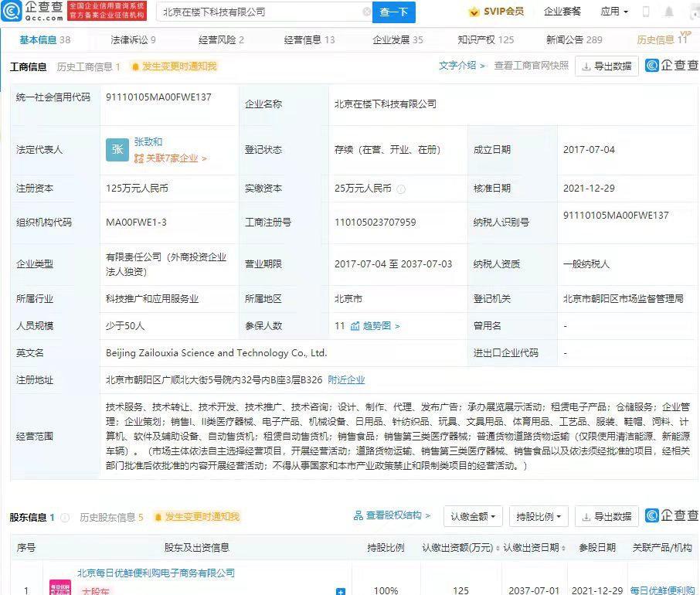This screenshot has width=700, height=595.
Task: Switch to 基本信息 tab
Action: 45,39
